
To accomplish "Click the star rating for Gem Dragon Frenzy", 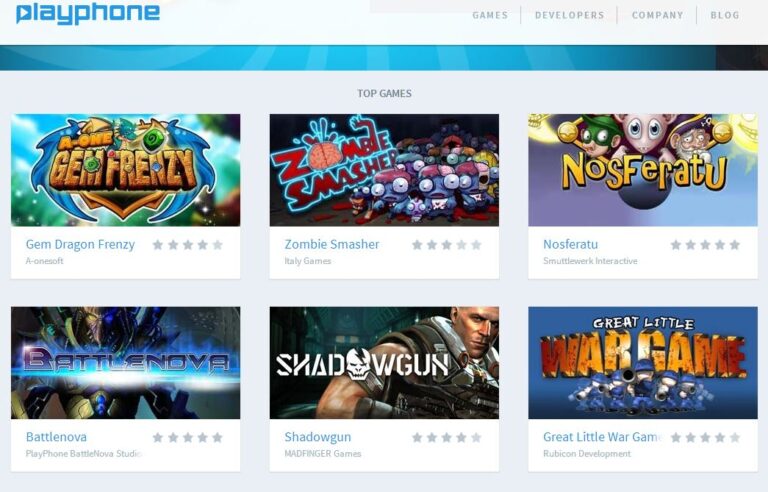I will 188,245.
